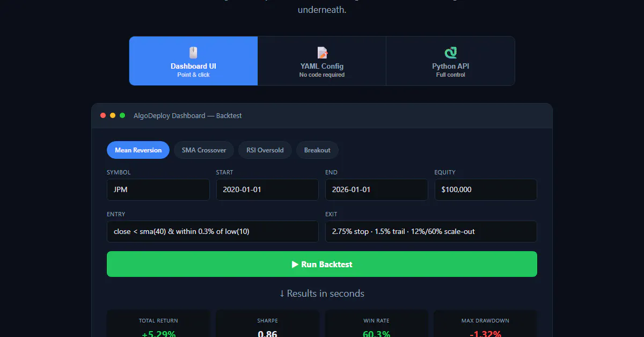
Task: Edit the Equity field $100,000
Action: (x=486, y=189)
